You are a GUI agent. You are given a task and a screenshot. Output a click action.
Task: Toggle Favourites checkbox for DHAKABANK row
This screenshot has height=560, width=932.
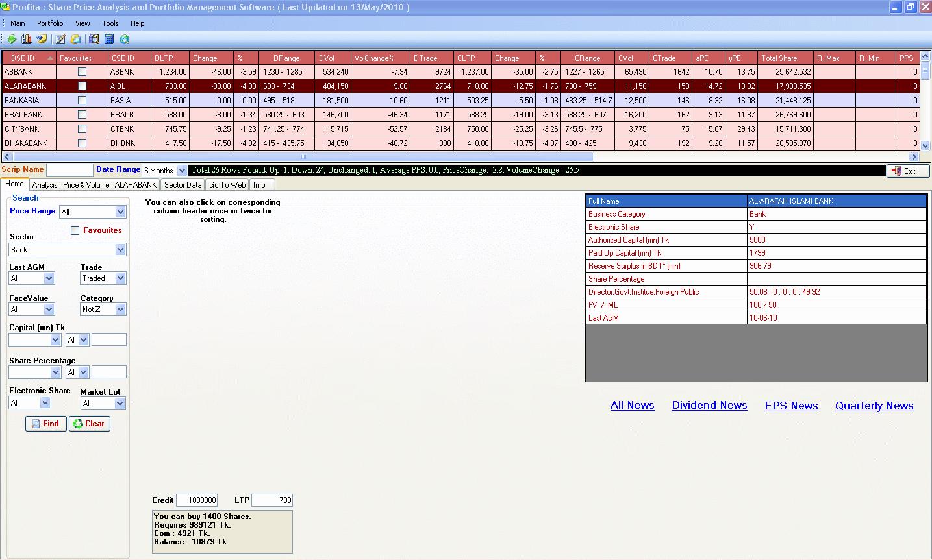pyautogui.click(x=82, y=143)
